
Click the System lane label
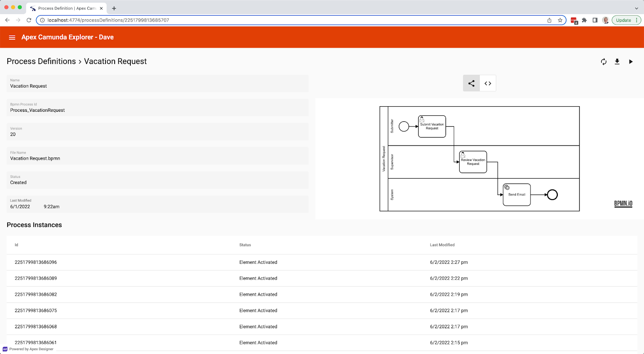pos(392,195)
